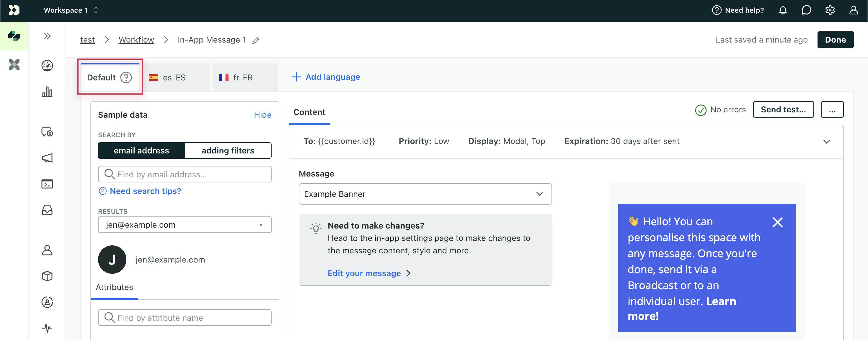Switch to the es-ES language tab

[177, 77]
